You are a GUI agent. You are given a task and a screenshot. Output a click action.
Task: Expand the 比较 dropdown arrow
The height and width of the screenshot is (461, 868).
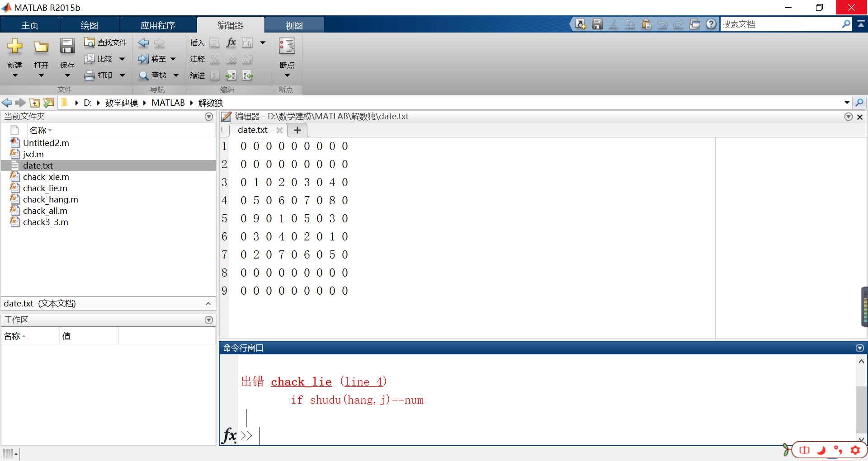tap(122, 59)
